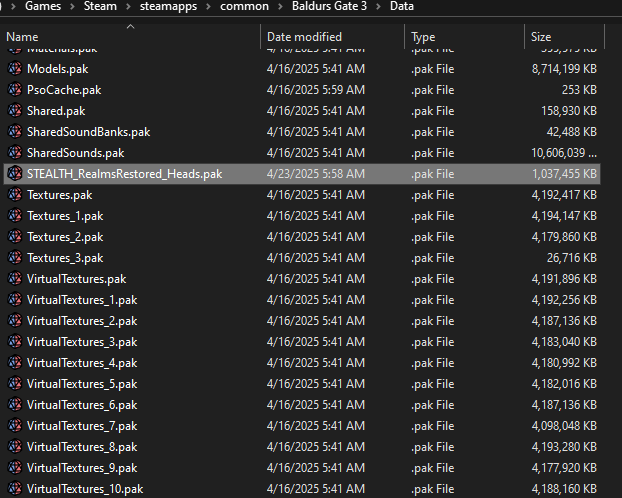The image size is (622, 498).
Task: Expand breadcrumb chevron after Baldurs Gate 3
Action: tap(378, 7)
